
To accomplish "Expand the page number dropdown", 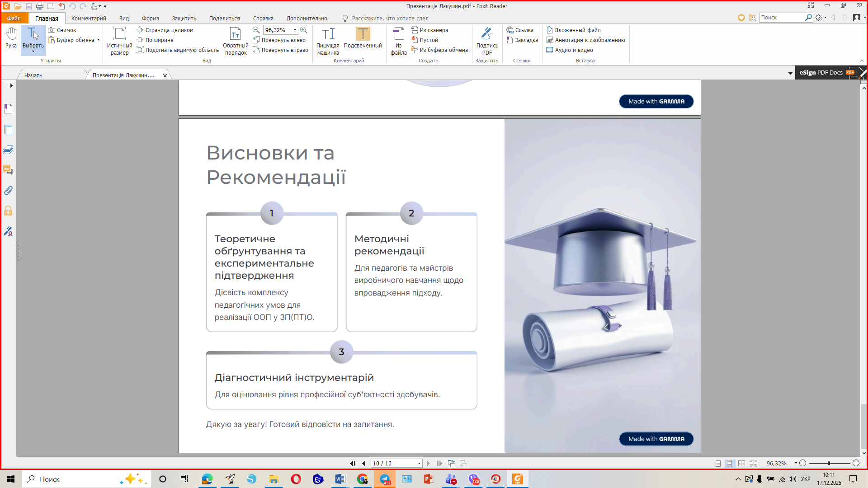I will pos(419,463).
